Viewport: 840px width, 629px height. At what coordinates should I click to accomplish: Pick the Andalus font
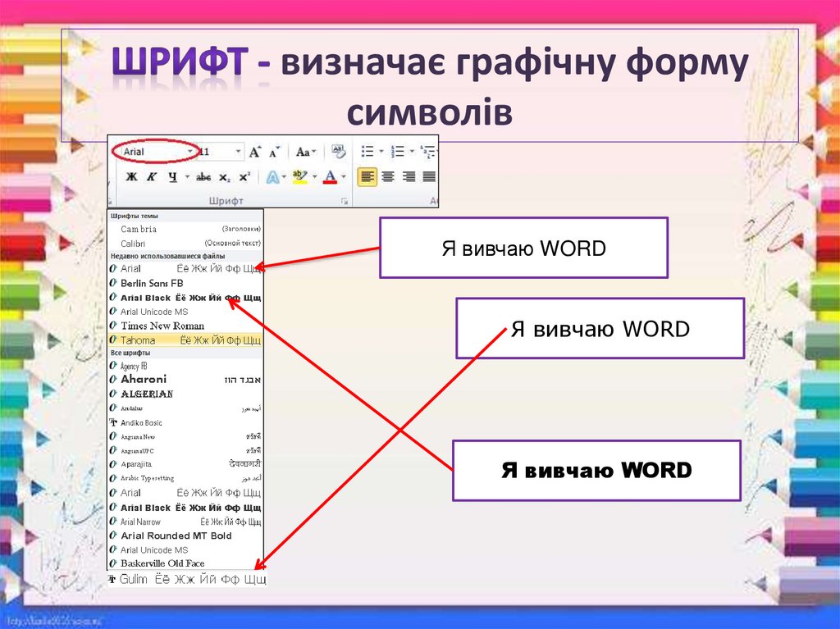(x=185, y=408)
